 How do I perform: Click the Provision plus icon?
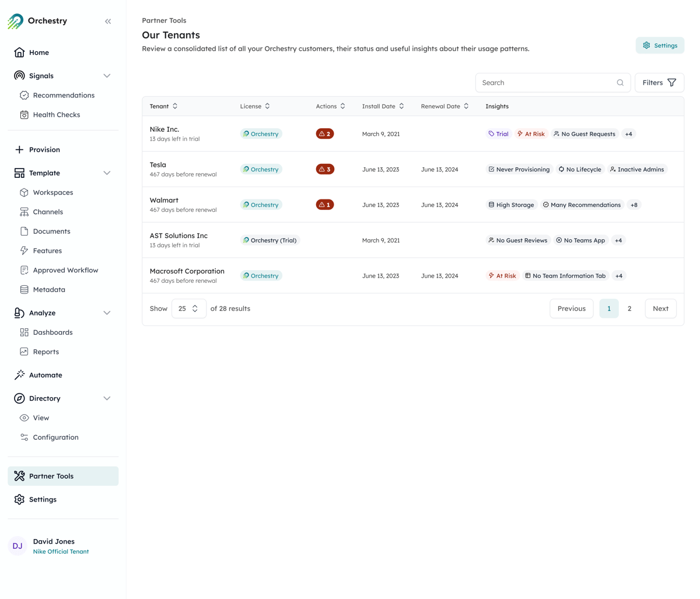click(19, 150)
